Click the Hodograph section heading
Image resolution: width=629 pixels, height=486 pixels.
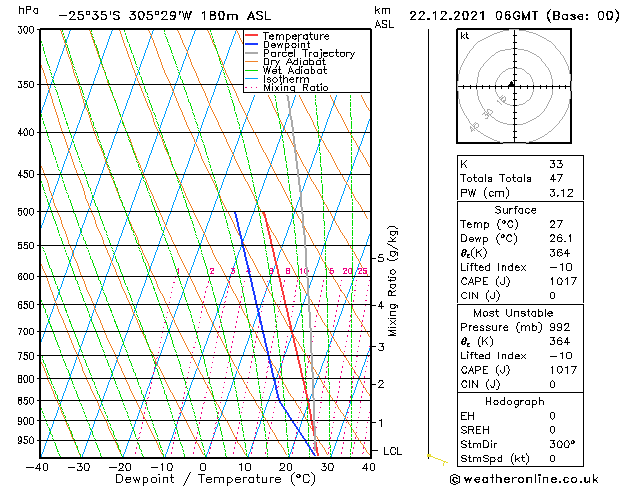(515, 401)
